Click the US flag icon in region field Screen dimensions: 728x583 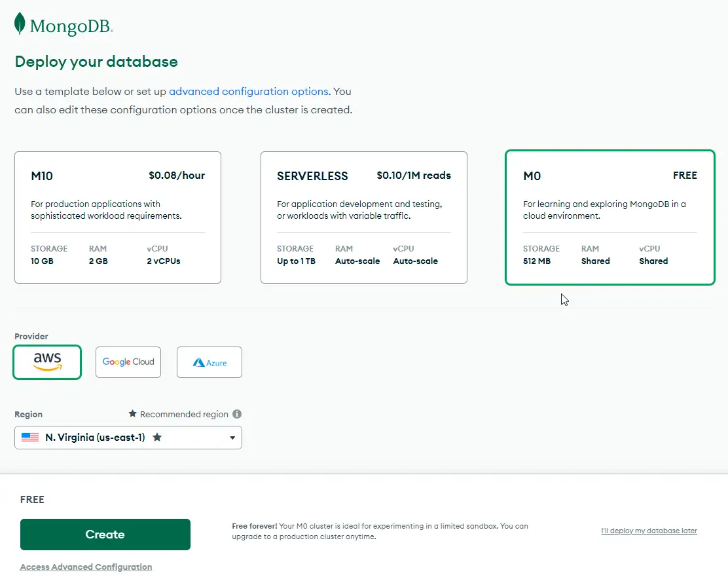click(30, 437)
